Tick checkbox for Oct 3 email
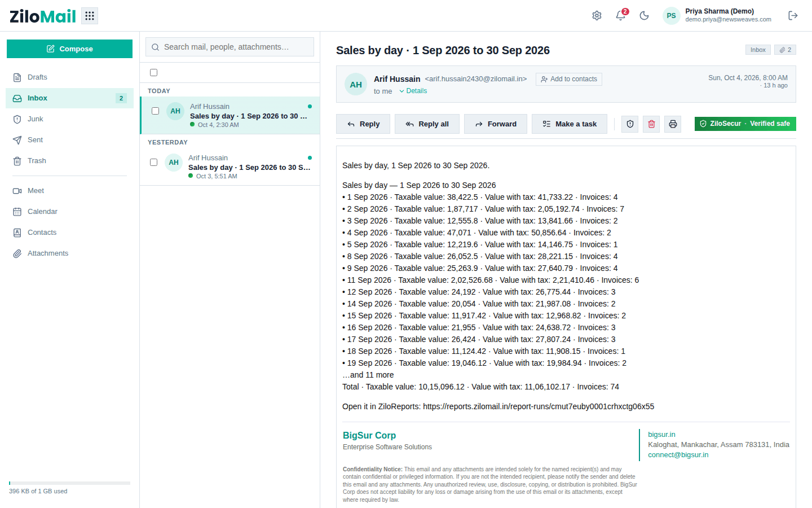This screenshot has height=508, width=812. 153,163
